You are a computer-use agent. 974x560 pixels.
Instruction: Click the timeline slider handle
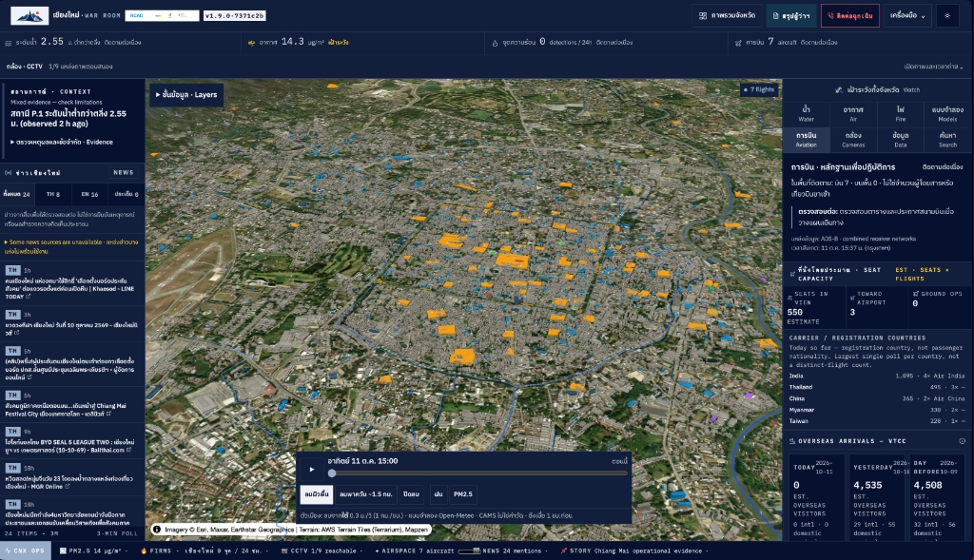click(x=332, y=473)
